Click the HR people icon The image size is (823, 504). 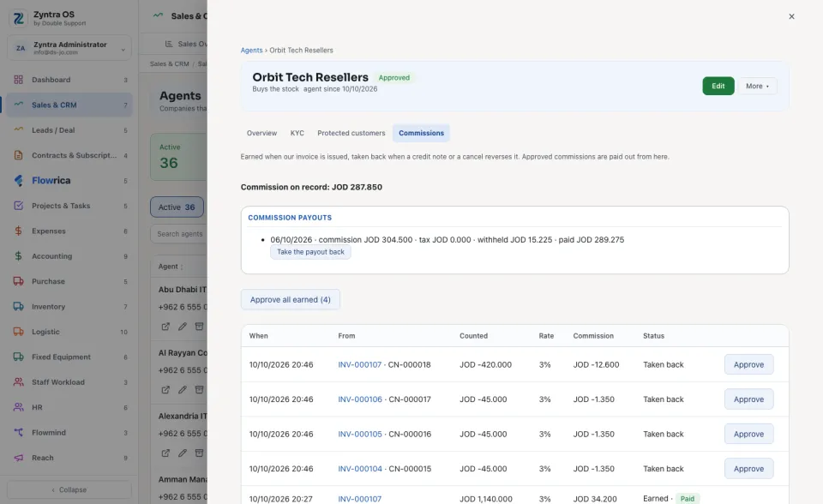pos(18,407)
